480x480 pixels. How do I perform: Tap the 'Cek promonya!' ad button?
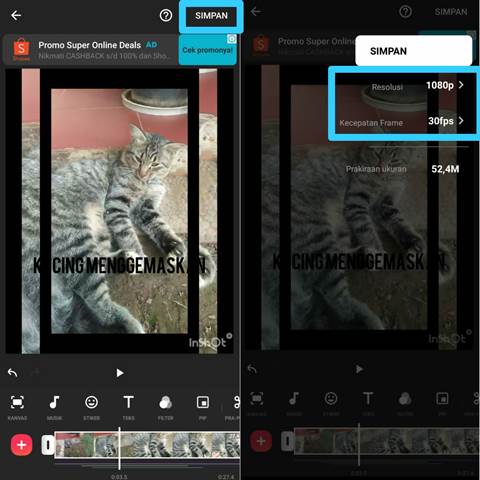(x=207, y=51)
